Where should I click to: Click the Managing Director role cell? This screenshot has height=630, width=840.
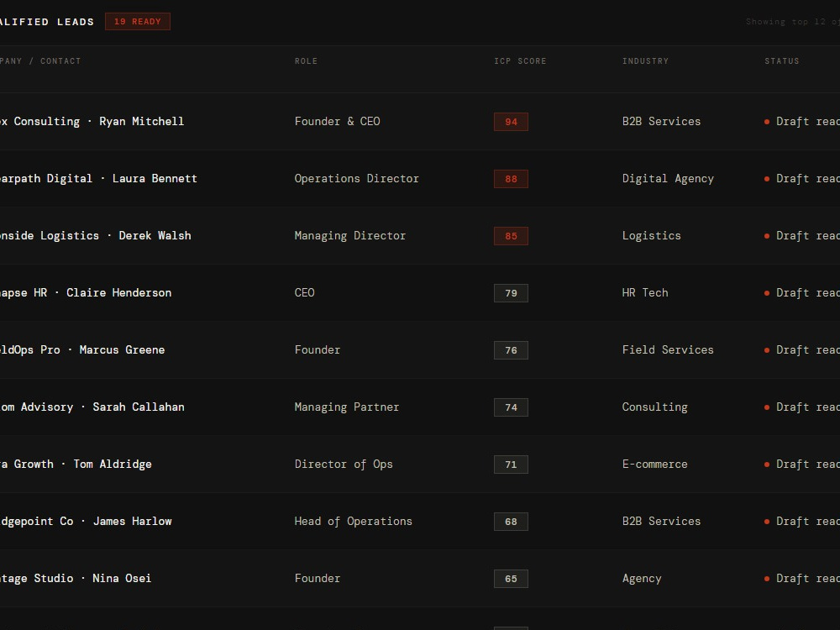[x=350, y=236]
